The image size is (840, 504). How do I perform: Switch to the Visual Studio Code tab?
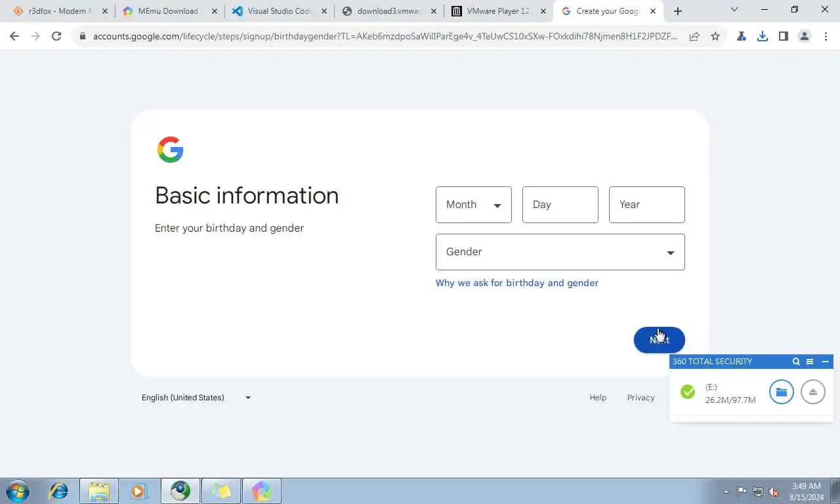tap(278, 11)
